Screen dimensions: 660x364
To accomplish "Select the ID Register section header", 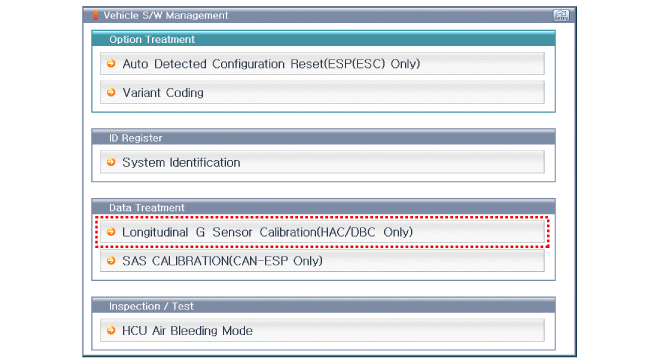I will pyautogui.click(x=323, y=138).
